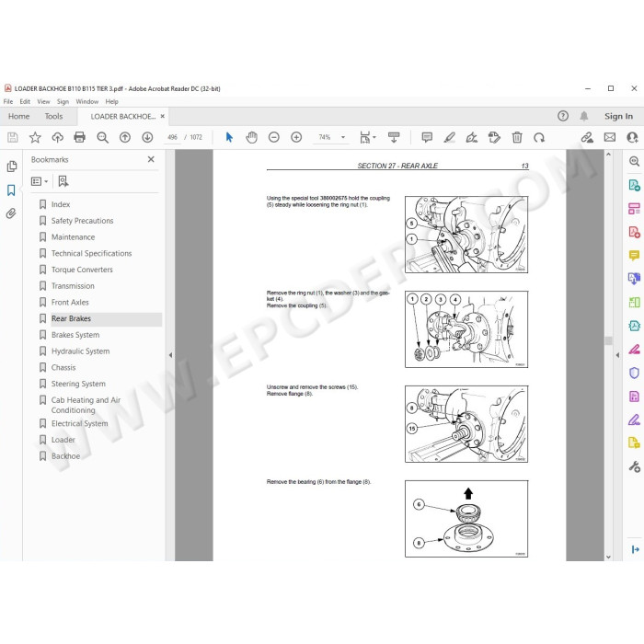Collapse the right tools pane arrow
The width and height of the screenshot is (644, 644).
point(617,355)
